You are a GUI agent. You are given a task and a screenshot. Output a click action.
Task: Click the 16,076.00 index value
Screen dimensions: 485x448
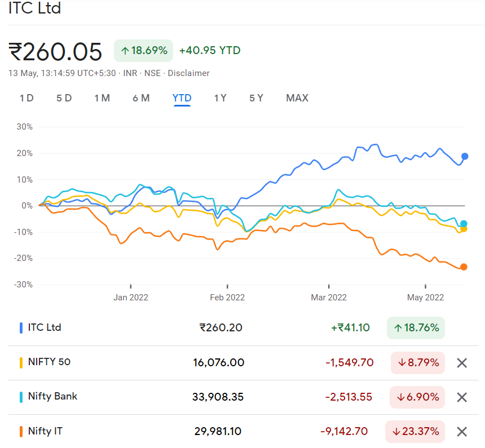[219, 362]
